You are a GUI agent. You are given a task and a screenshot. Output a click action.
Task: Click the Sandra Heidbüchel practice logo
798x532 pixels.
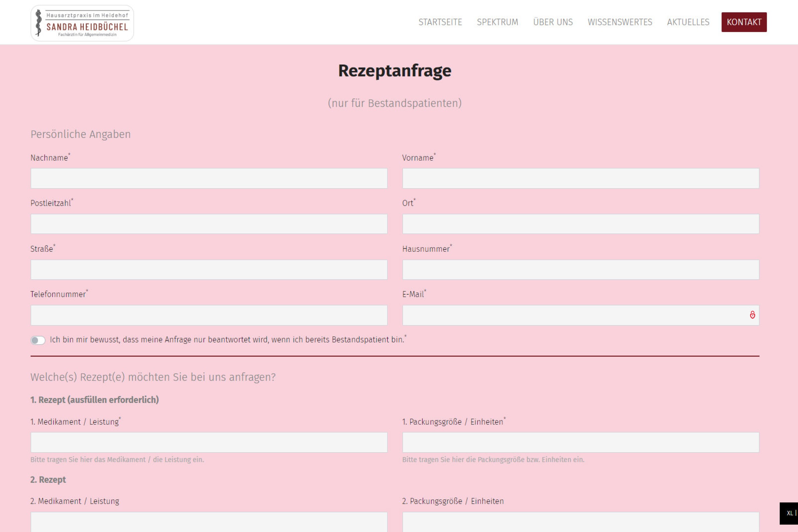82,23
